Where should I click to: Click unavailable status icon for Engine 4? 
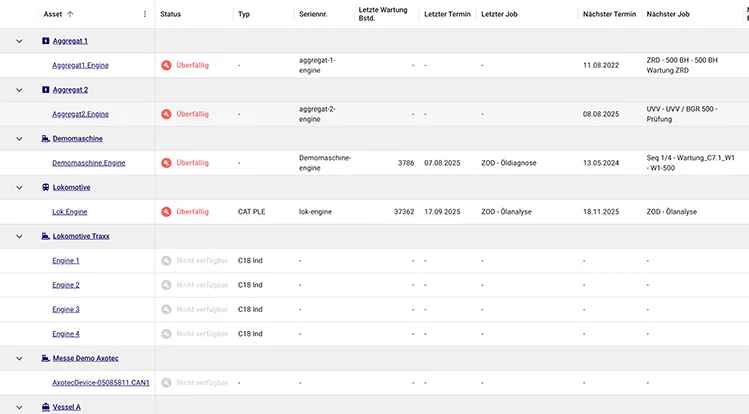166,334
